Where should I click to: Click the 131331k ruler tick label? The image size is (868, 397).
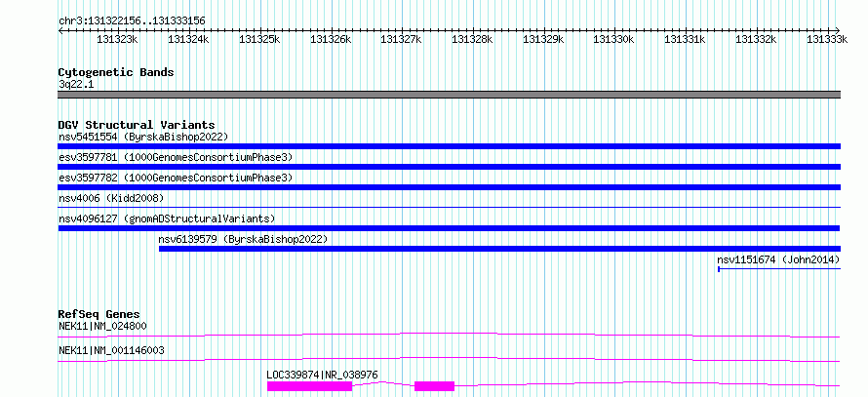pyautogui.click(x=686, y=39)
